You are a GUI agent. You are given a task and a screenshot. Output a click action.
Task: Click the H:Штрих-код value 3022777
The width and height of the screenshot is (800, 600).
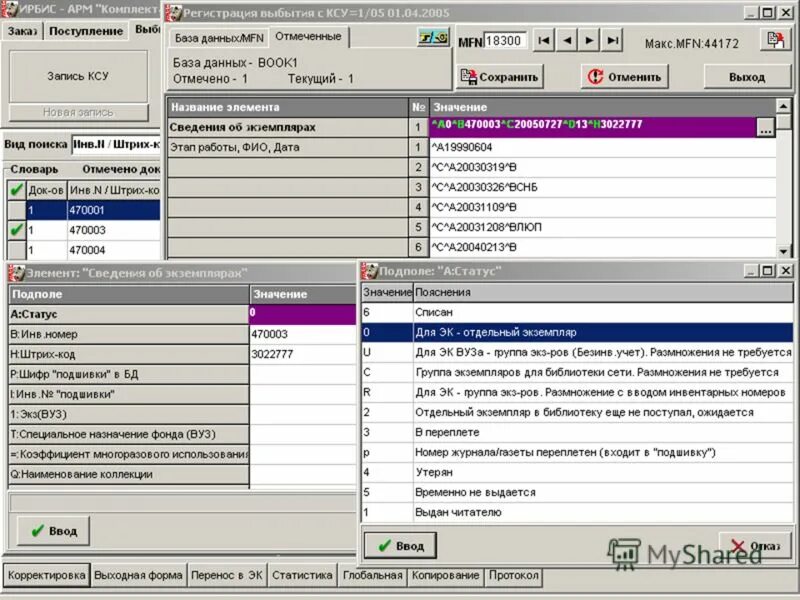click(x=303, y=354)
